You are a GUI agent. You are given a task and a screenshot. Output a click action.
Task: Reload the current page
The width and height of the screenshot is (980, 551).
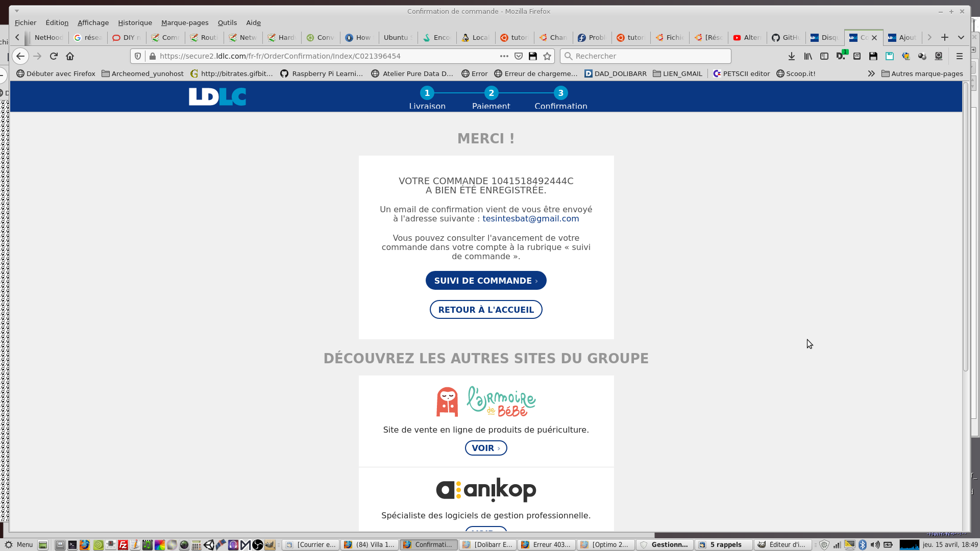[54, 56]
